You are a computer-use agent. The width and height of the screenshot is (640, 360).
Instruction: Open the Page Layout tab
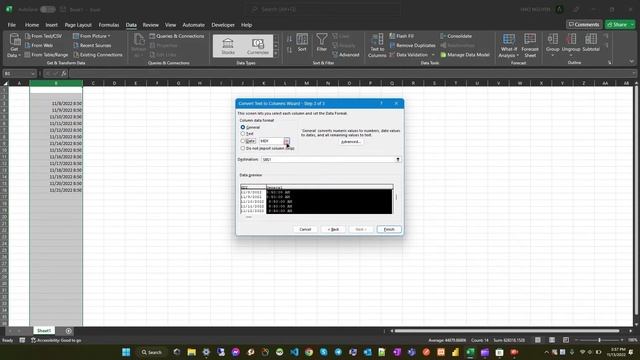(x=78, y=25)
